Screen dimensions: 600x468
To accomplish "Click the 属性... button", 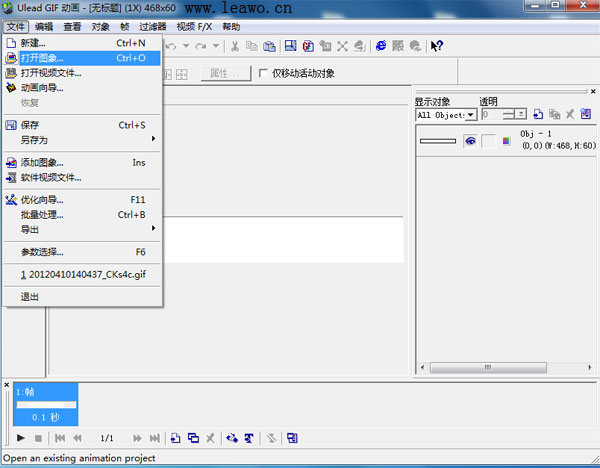I will click(x=226, y=73).
